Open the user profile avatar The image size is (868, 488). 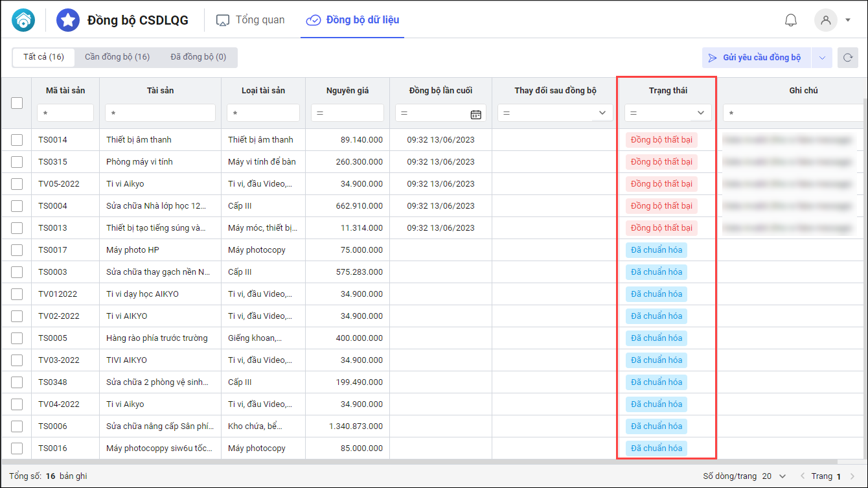[825, 20]
